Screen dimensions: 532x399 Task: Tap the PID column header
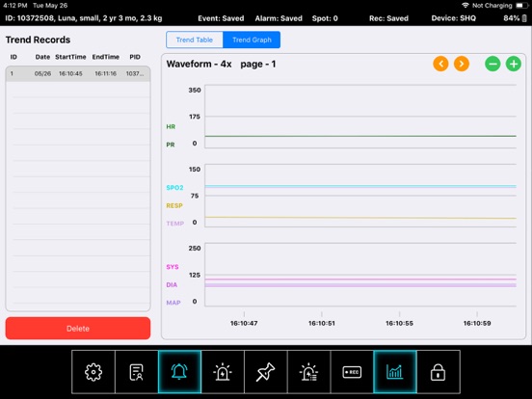tap(135, 57)
